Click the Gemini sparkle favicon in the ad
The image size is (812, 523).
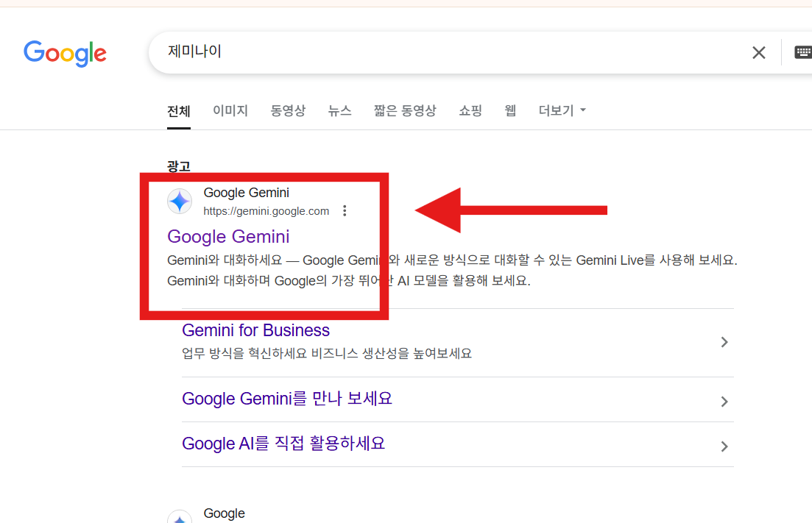[180, 202]
